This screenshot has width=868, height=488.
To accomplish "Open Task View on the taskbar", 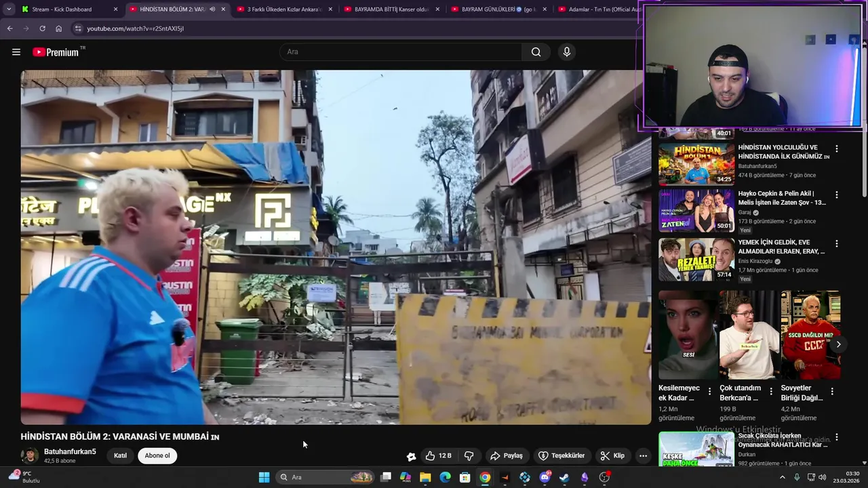I will coord(386,477).
